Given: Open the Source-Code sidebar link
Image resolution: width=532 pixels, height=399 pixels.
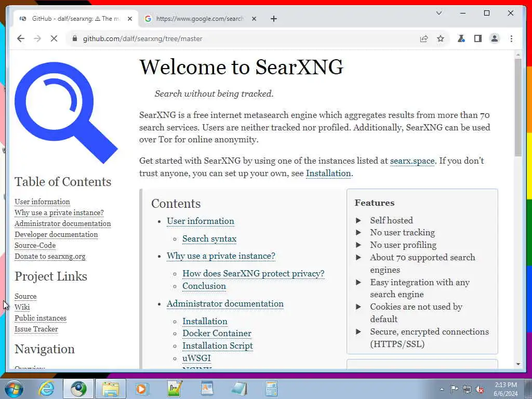Looking at the screenshot, I should [x=35, y=245].
